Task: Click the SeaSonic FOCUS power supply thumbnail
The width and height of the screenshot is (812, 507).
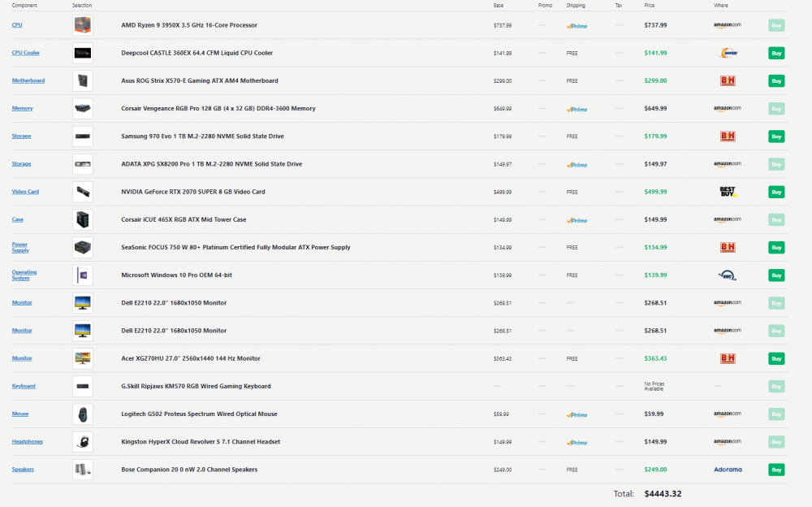Action: pyautogui.click(x=83, y=247)
